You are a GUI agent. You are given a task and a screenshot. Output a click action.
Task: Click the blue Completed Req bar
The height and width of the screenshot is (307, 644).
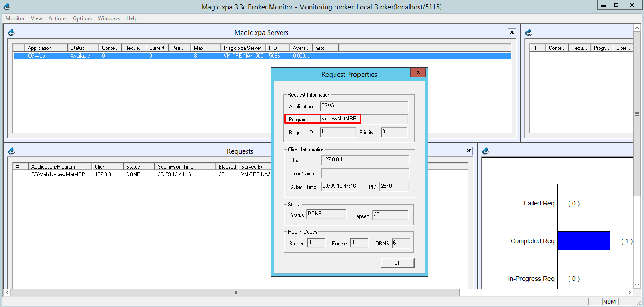584,241
